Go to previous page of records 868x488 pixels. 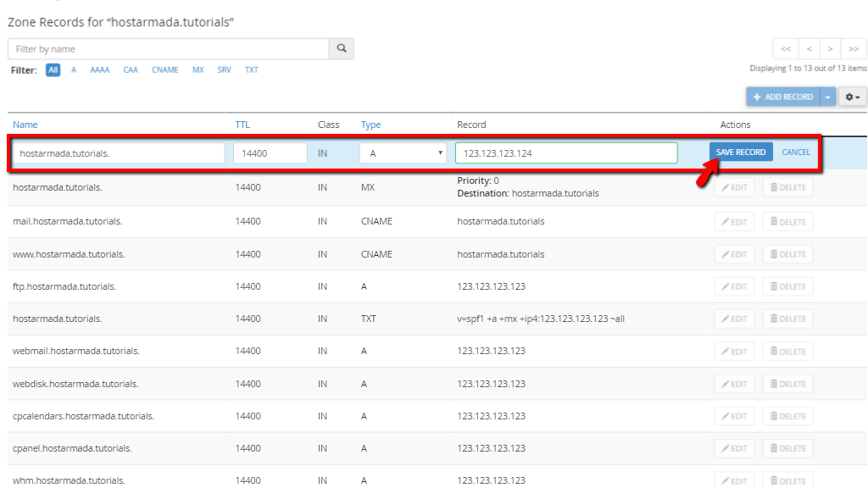pos(810,49)
